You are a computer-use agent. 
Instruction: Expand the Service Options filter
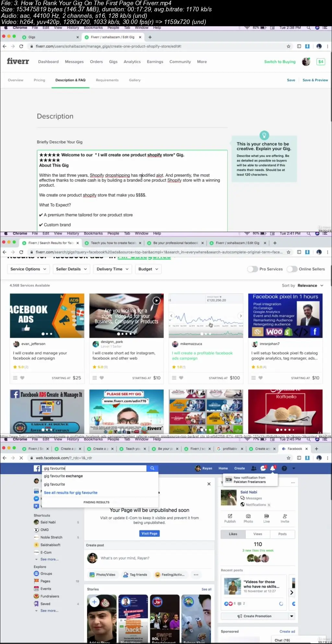tap(28, 269)
